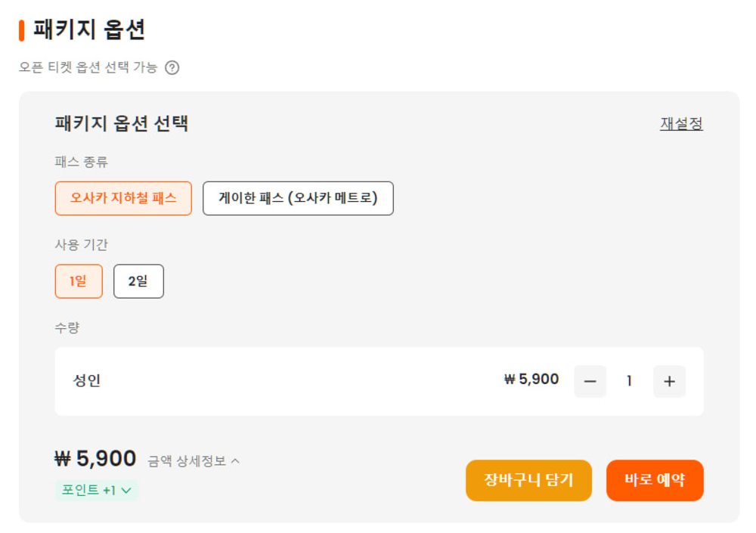Click the 사용 기간 label

tap(82, 245)
